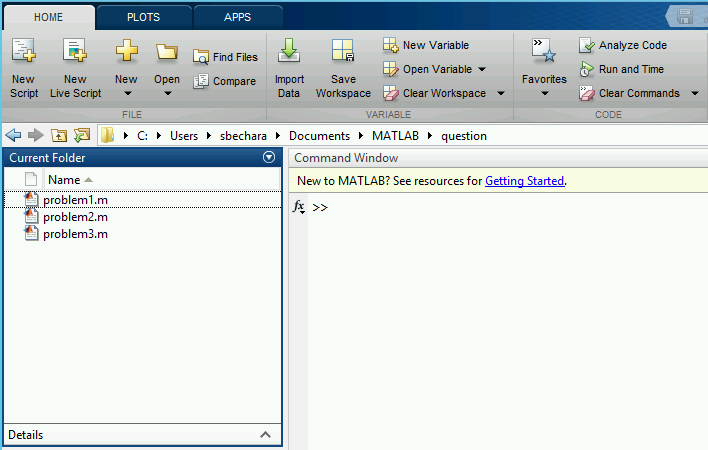Click the Details panel label
The height and width of the screenshot is (450, 708).
[x=26, y=435]
